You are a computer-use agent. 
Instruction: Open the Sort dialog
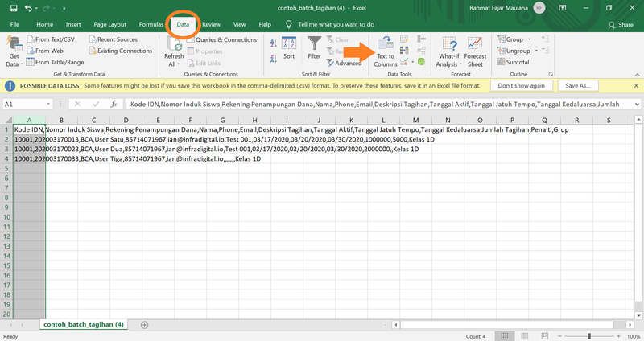click(x=289, y=48)
